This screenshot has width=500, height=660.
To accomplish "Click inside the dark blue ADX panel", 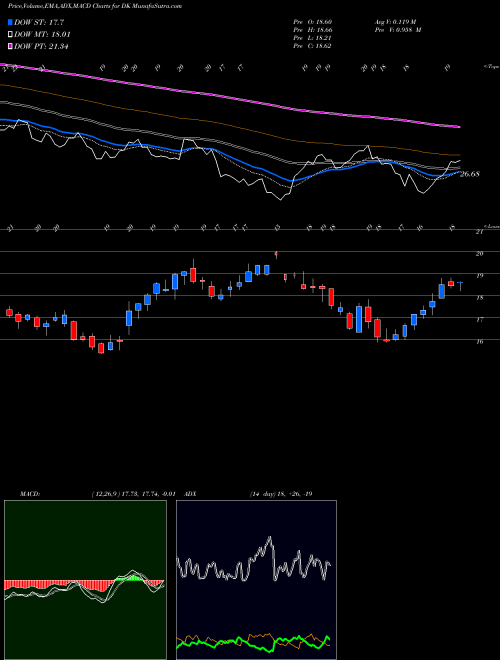I will click(x=256, y=580).
